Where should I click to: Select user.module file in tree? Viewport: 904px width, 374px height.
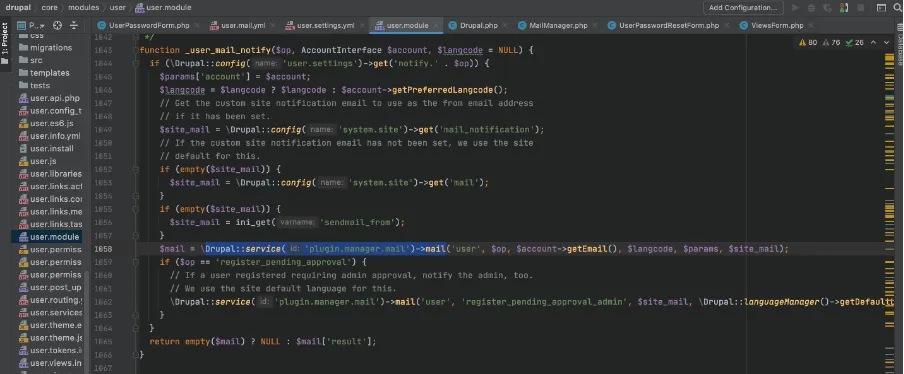tap(47, 237)
